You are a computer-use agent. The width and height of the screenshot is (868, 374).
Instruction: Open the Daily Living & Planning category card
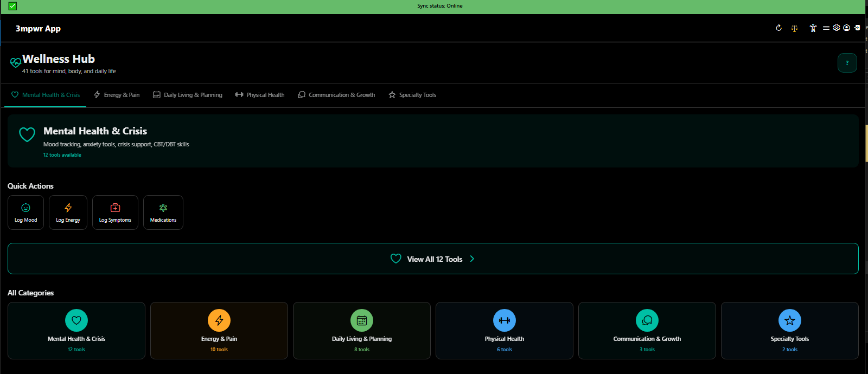[362, 331]
